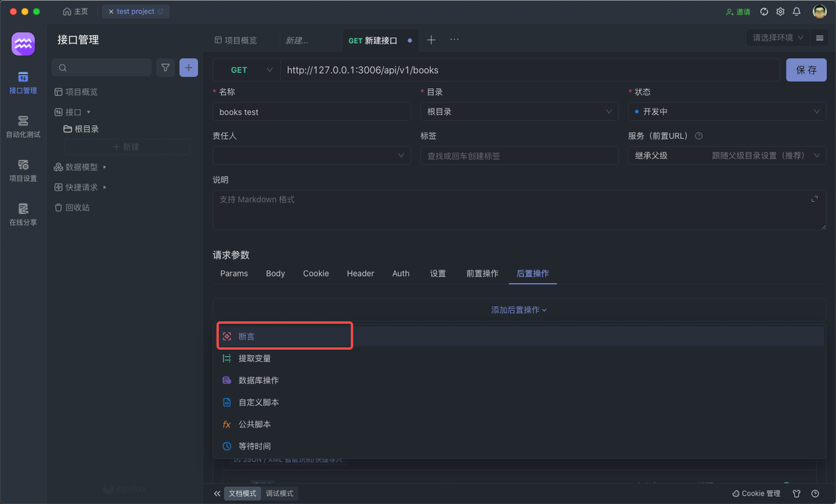This screenshot has width=836, height=504.
Task: Click the Apifox app logo
Action: (x=23, y=44)
